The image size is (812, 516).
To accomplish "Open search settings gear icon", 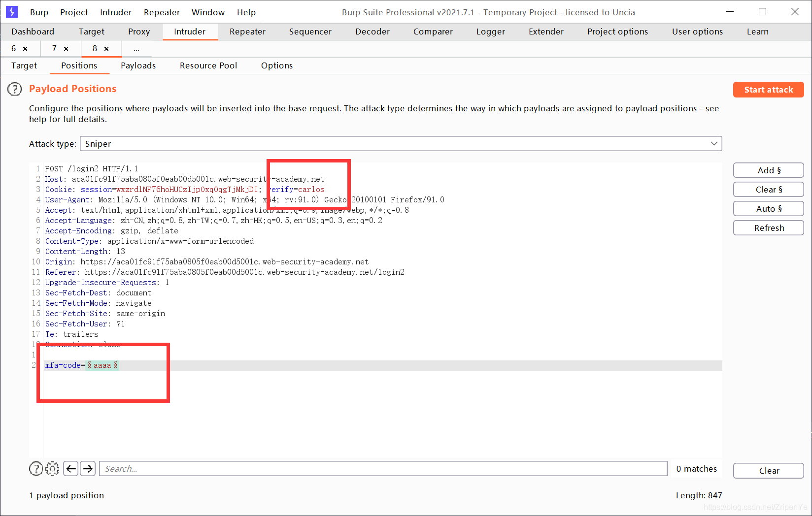I will (52, 469).
